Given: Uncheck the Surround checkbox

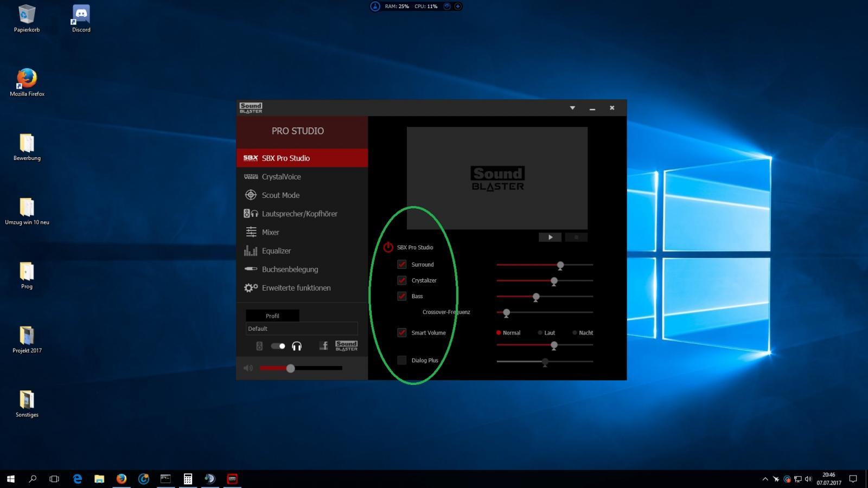Looking at the screenshot, I should (x=402, y=264).
